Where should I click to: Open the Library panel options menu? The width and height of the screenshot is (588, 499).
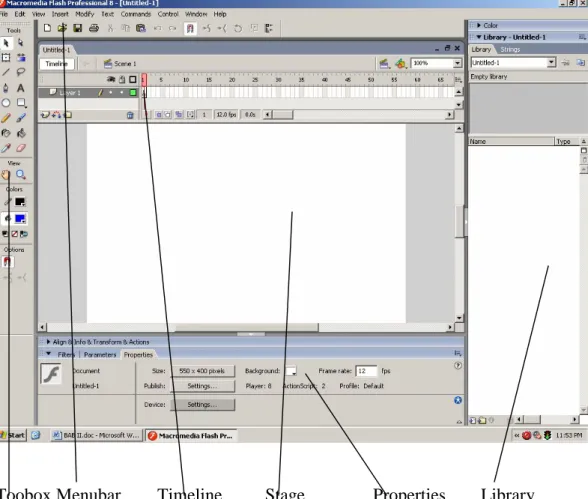pyautogui.click(x=582, y=37)
